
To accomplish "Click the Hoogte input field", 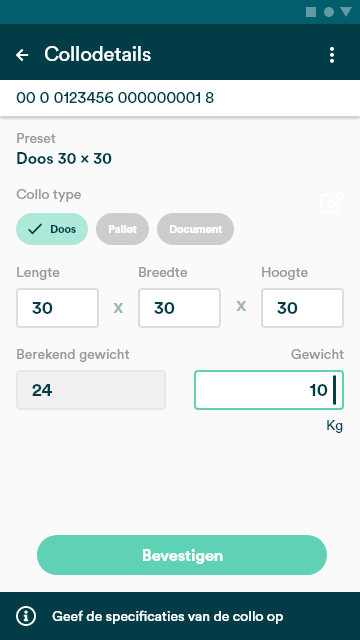I will (302, 308).
